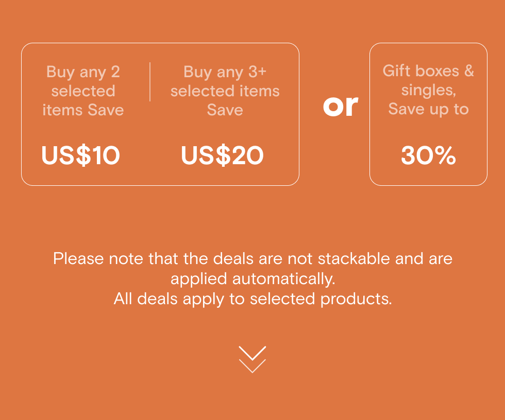Click the word "selected" in 2-item deal

(x=83, y=91)
